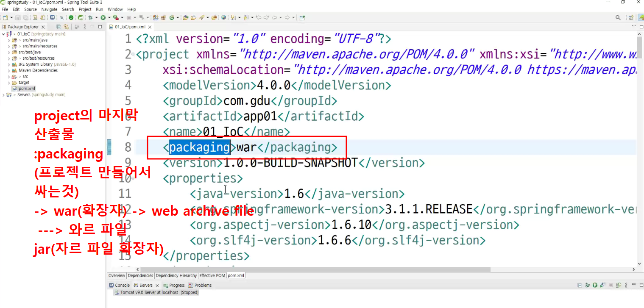644x308 pixels.
Task: Click the Save All toolbar icon
Action: pos(26,18)
